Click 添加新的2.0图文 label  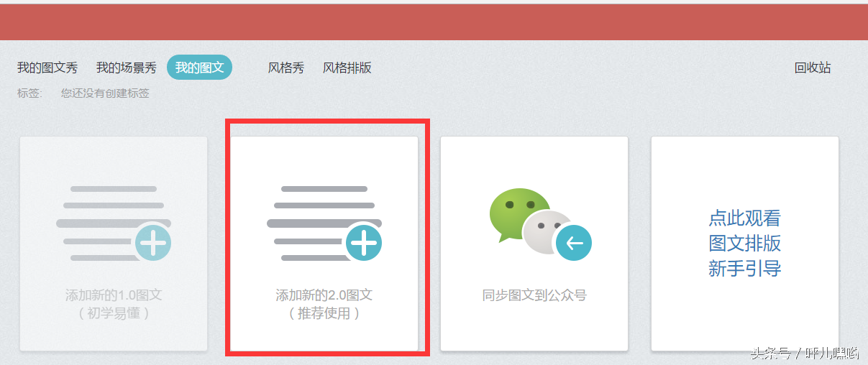(324, 295)
